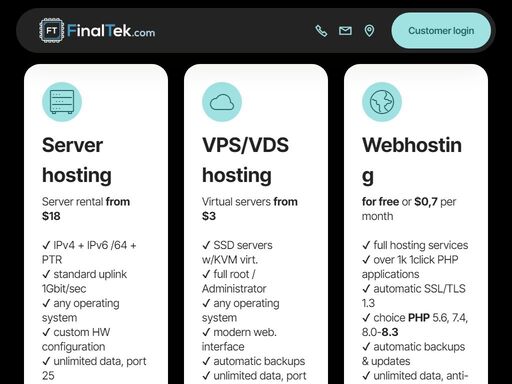Viewport: 512px width, 384px height.
Task: Click the server rack icon
Action: (62, 102)
